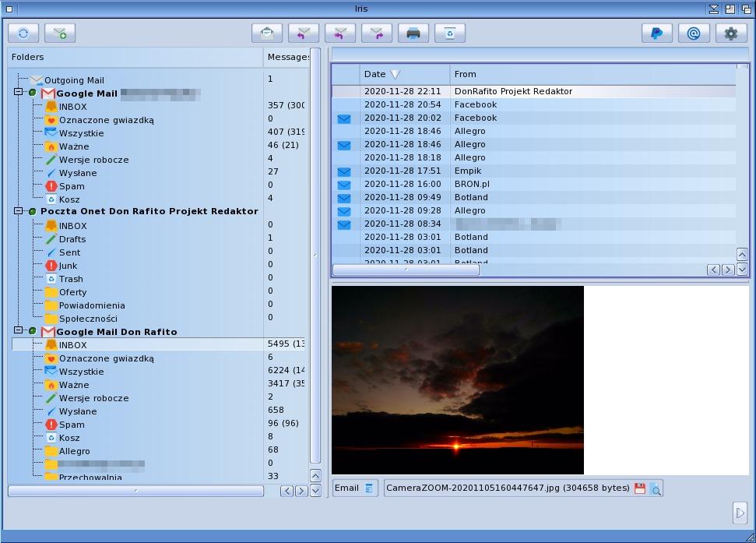Click message list scroll-up arrow
Image resolution: width=756 pixels, height=543 pixels.
pyautogui.click(x=742, y=254)
